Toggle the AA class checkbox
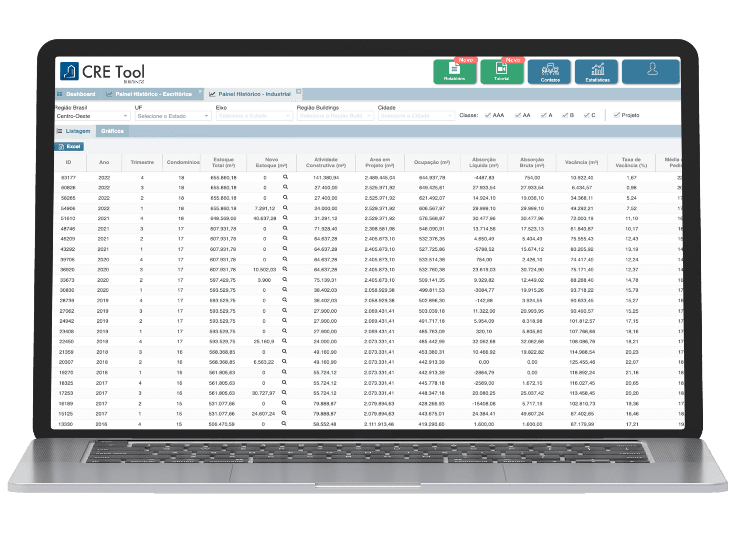 518,115
